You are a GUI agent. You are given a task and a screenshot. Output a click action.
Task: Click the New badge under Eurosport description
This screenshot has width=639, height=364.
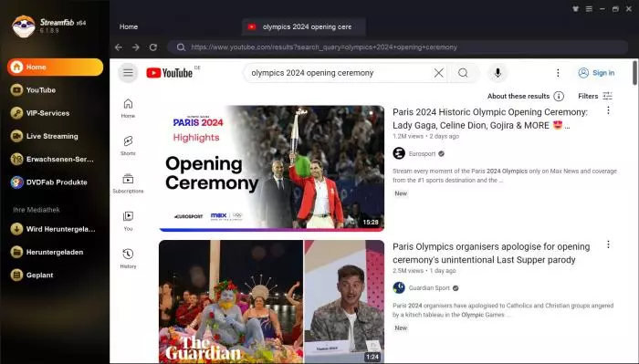pos(401,193)
